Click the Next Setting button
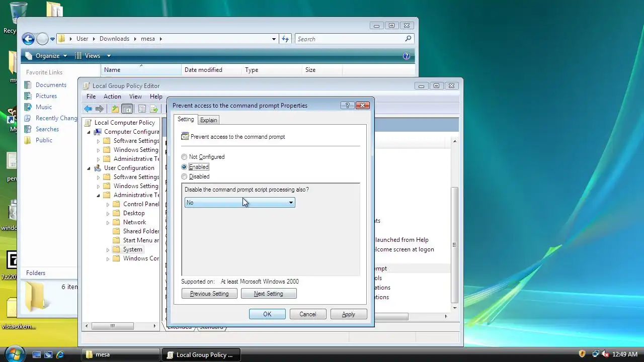Screen dimensions: 644x362 269,294
